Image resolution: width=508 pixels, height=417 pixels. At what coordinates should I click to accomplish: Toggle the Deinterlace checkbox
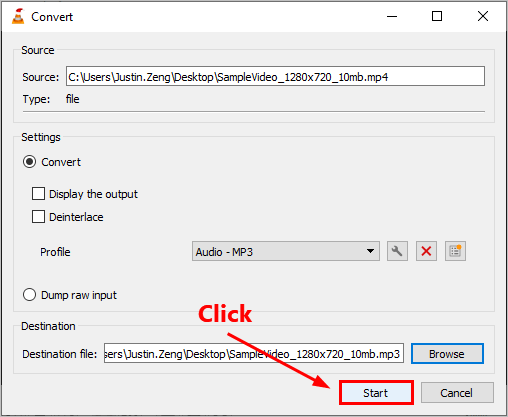click(38, 217)
